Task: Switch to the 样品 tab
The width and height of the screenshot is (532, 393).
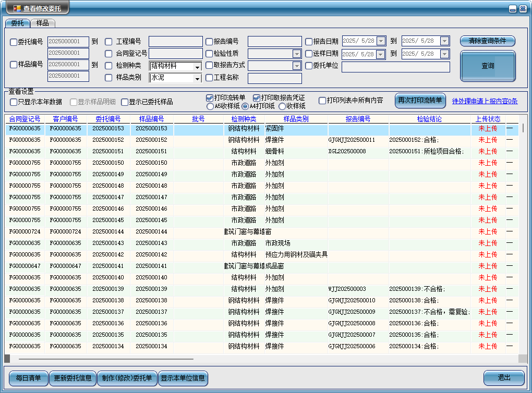Action: click(43, 23)
